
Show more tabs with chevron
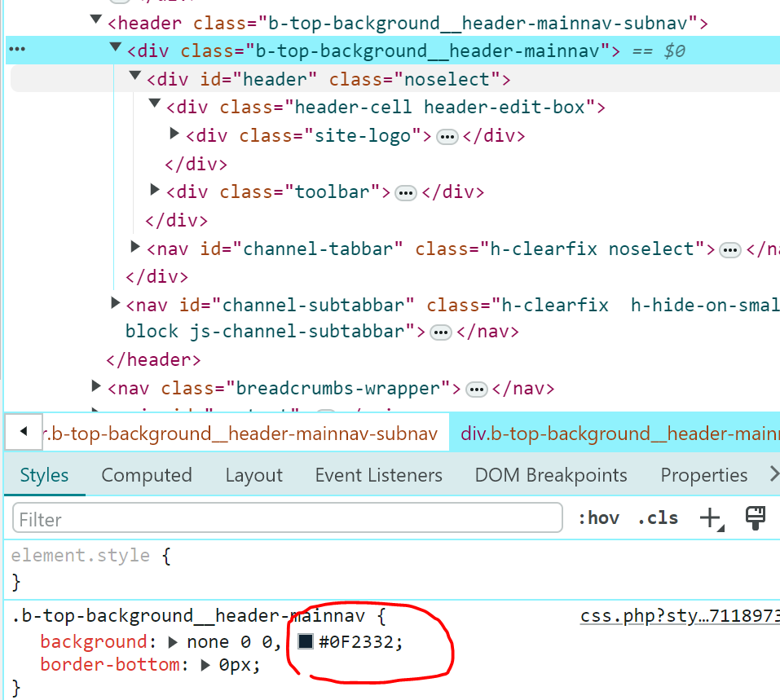(x=773, y=473)
